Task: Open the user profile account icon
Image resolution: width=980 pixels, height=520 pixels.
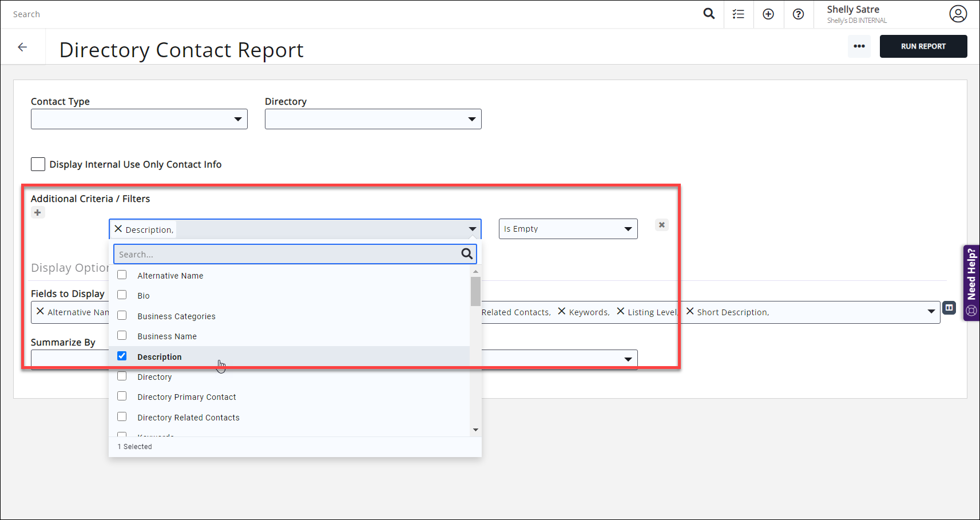Action: coord(958,14)
